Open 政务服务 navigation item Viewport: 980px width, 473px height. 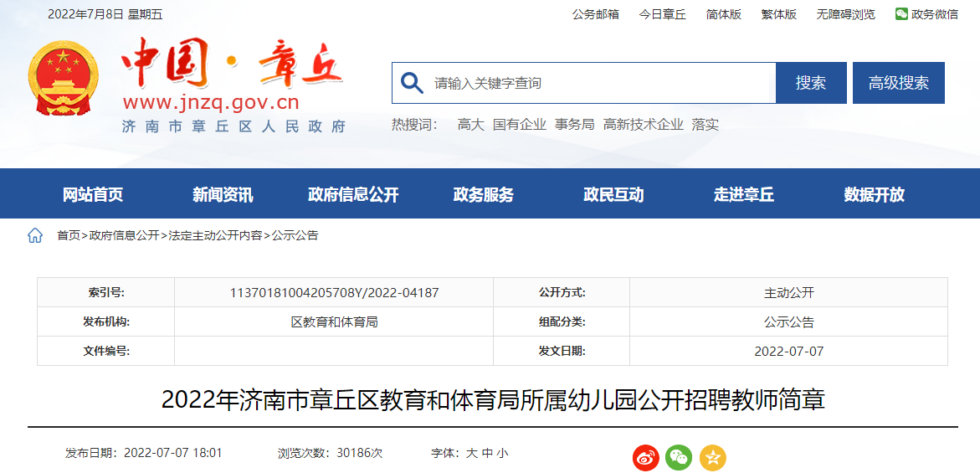coord(483,194)
